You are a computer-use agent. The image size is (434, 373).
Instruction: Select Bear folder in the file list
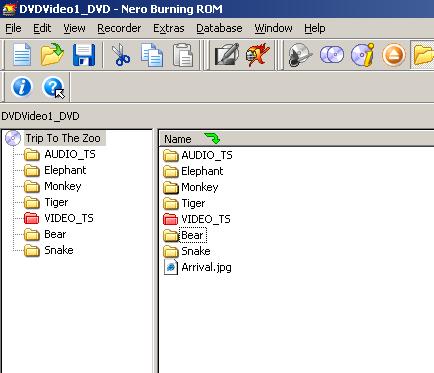coord(192,235)
